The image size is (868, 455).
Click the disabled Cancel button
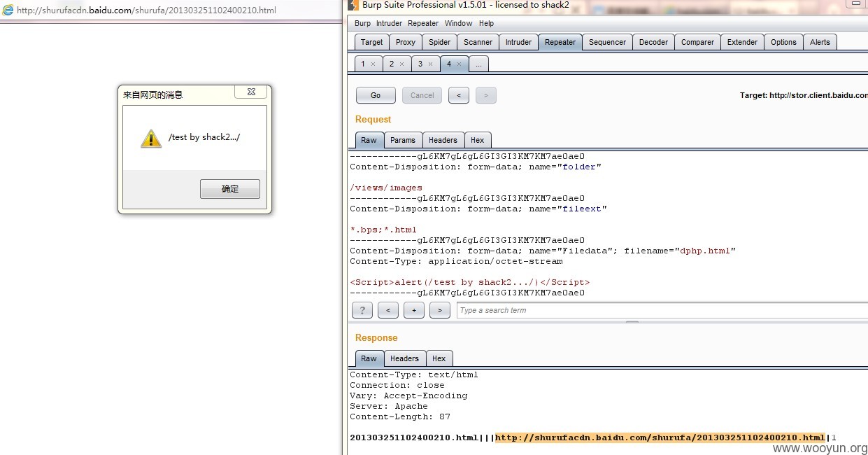[x=422, y=95]
